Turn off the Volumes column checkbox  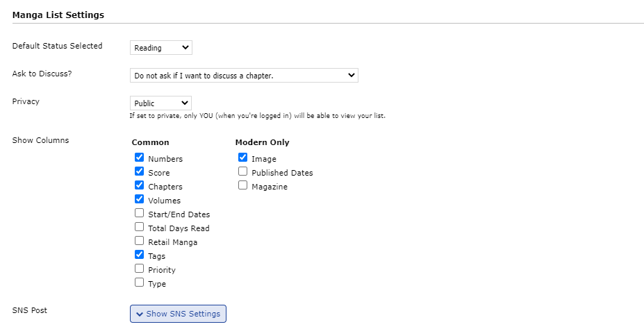click(140, 200)
